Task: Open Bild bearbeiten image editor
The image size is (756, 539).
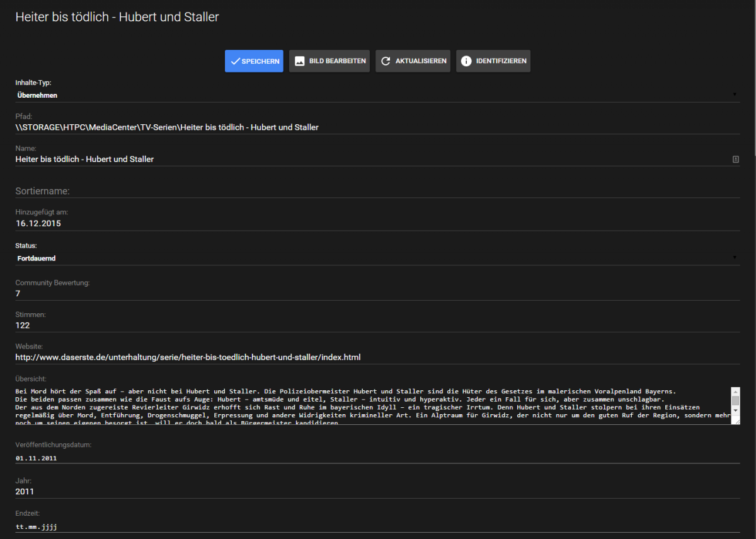Action: pyautogui.click(x=329, y=61)
